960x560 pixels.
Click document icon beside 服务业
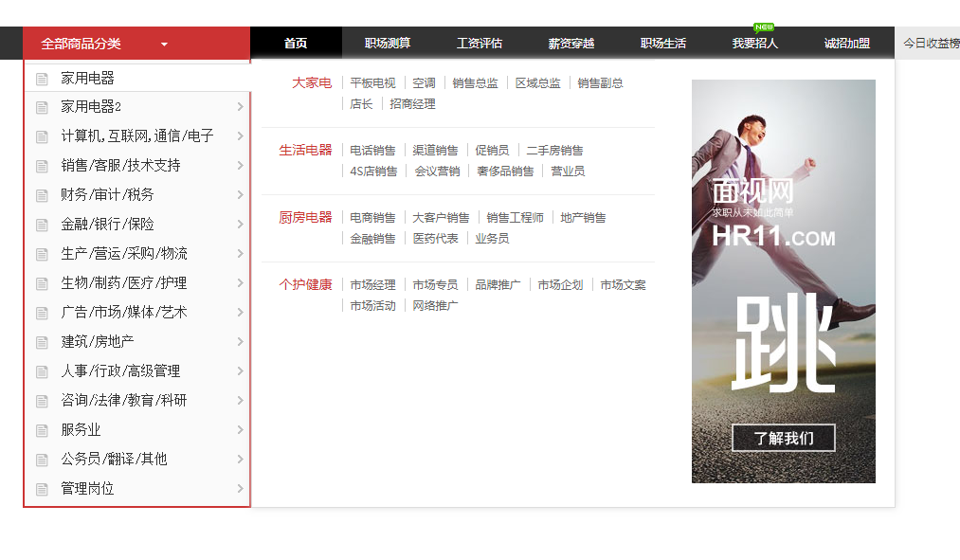42,430
